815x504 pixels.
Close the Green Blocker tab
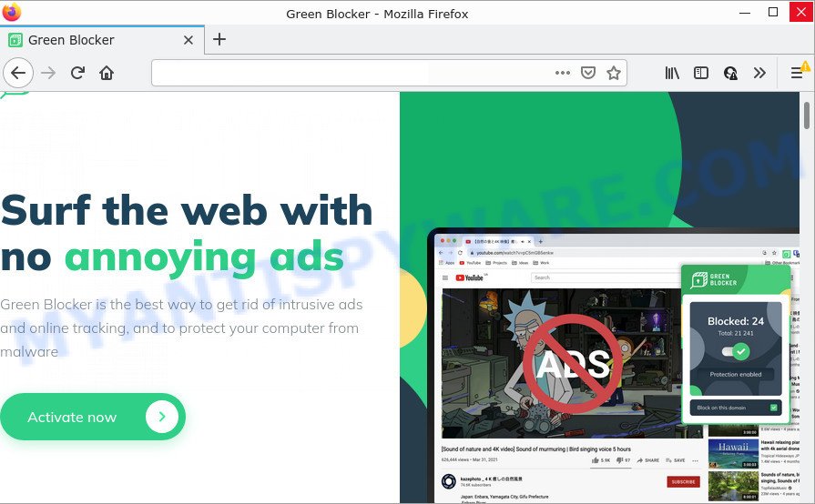(188, 40)
